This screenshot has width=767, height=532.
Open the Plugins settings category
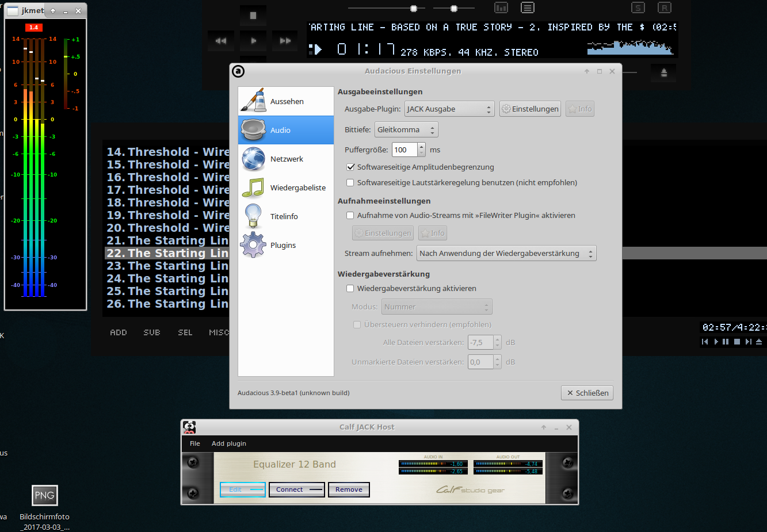(x=286, y=245)
